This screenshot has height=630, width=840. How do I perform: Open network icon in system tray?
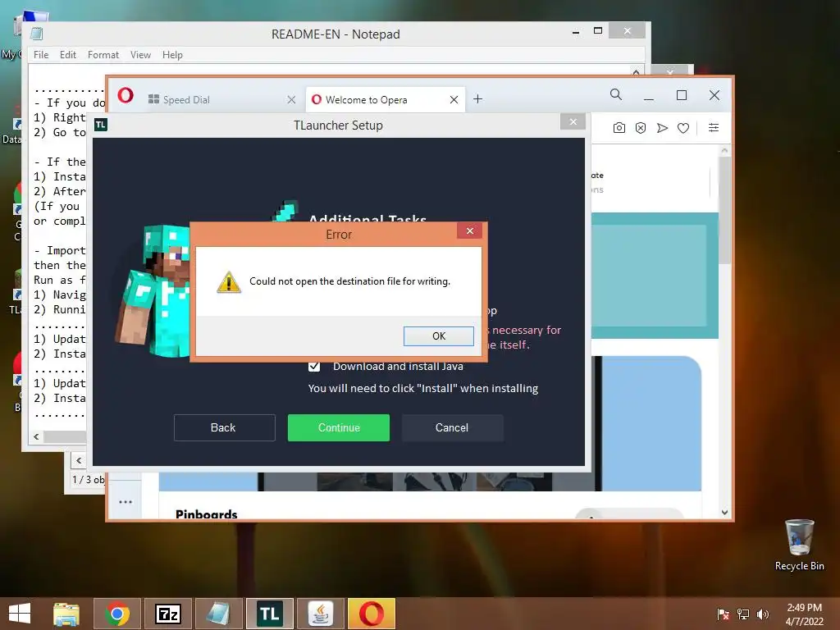pos(743,614)
